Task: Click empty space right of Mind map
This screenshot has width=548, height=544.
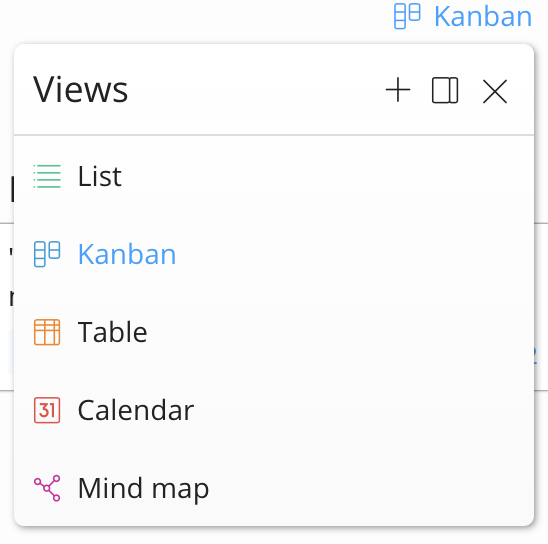Action: click(370, 488)
